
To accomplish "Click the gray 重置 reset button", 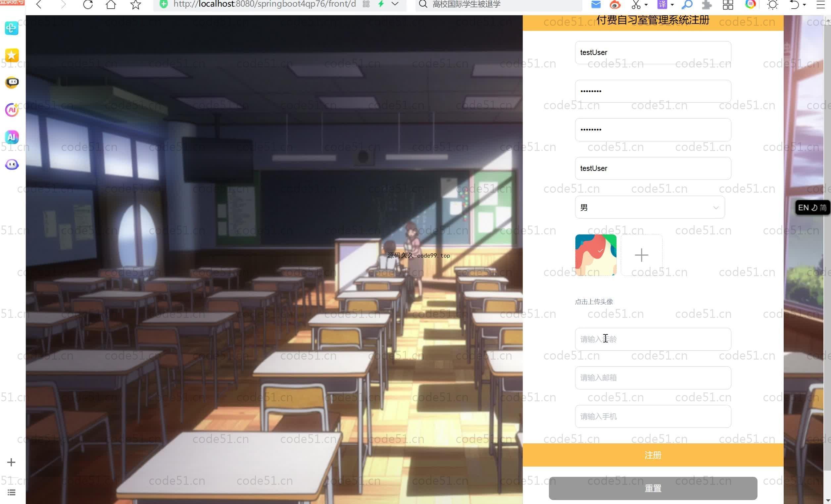I will tap(653, 488).
